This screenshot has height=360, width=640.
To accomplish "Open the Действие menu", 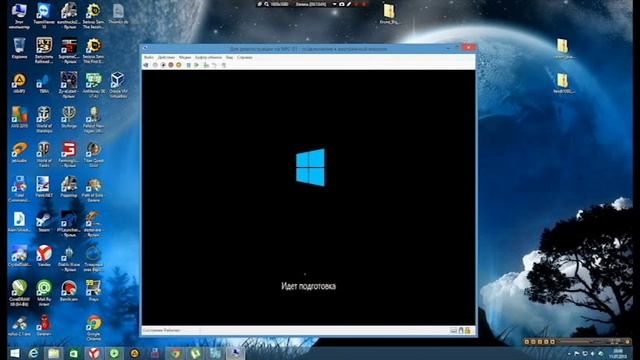I will pyautogui.click(x=166, y=58).
